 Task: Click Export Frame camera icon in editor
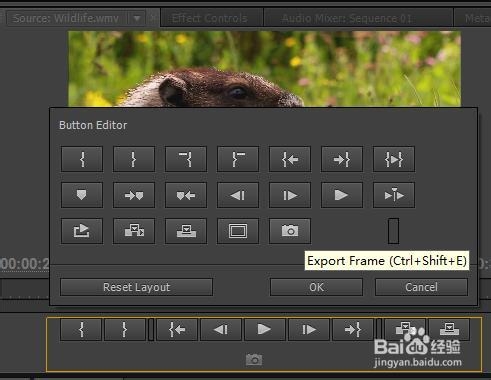290,231
